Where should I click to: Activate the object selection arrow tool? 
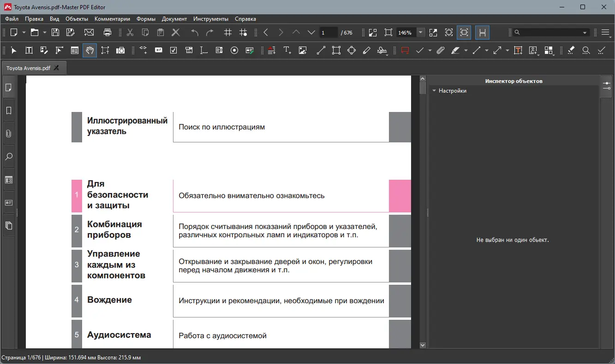coord(13,50)
